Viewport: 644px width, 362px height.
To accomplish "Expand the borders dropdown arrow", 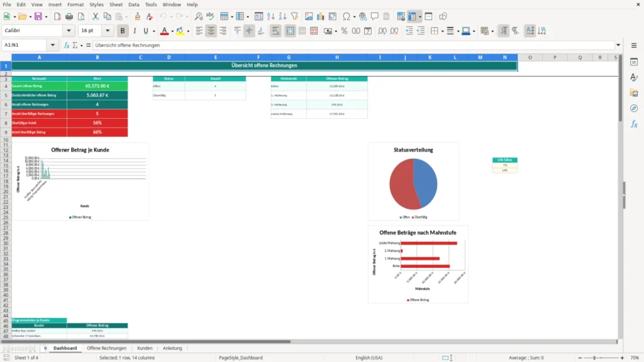I will 442,31.
